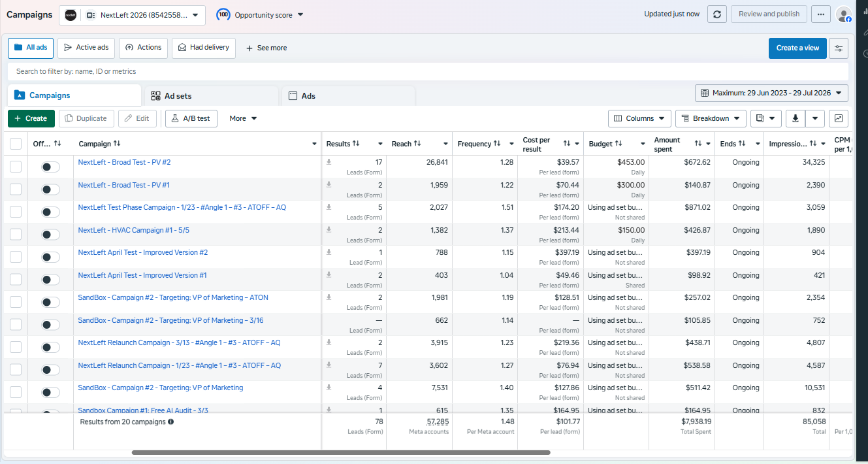Click See more views
Screen dimensions: 868x464
point(266,48)
